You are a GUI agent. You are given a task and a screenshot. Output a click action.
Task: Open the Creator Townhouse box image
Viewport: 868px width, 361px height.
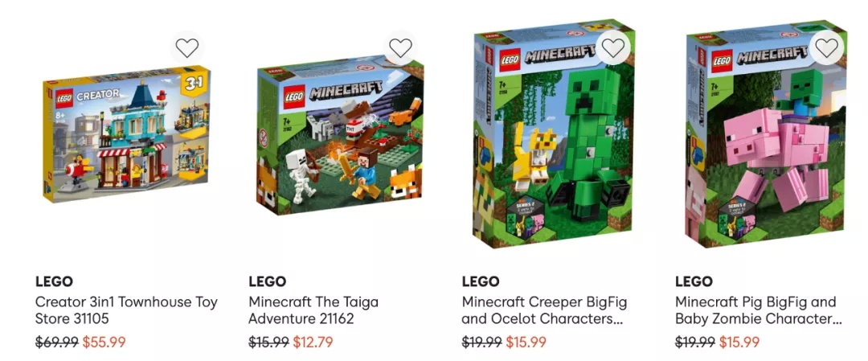point(127,134)
